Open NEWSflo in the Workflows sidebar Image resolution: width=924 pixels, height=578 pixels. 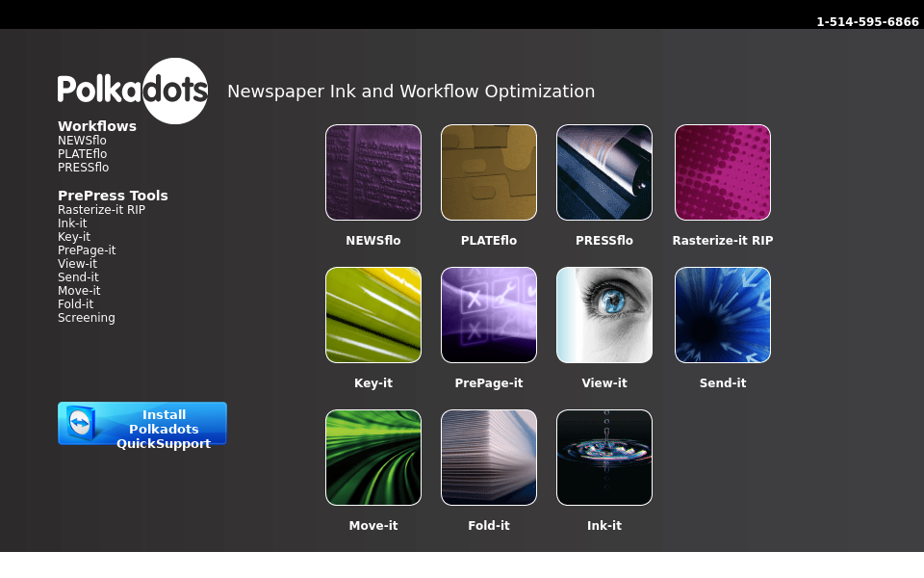click(x=82, y=141)
